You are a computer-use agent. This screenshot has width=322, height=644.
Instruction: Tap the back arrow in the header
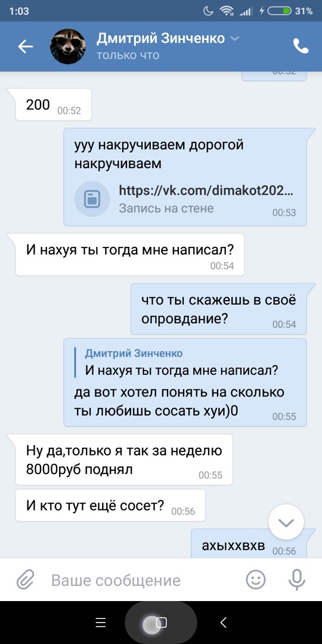click(26, 47)
